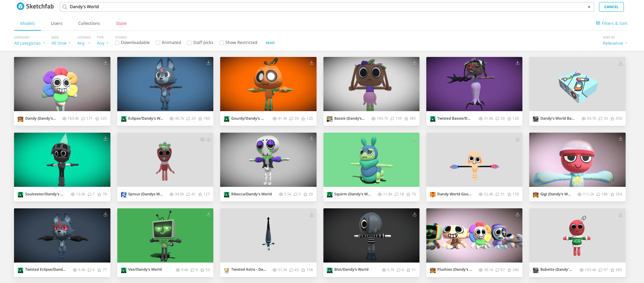Open the Twisted Astro thumbnail

268,235
